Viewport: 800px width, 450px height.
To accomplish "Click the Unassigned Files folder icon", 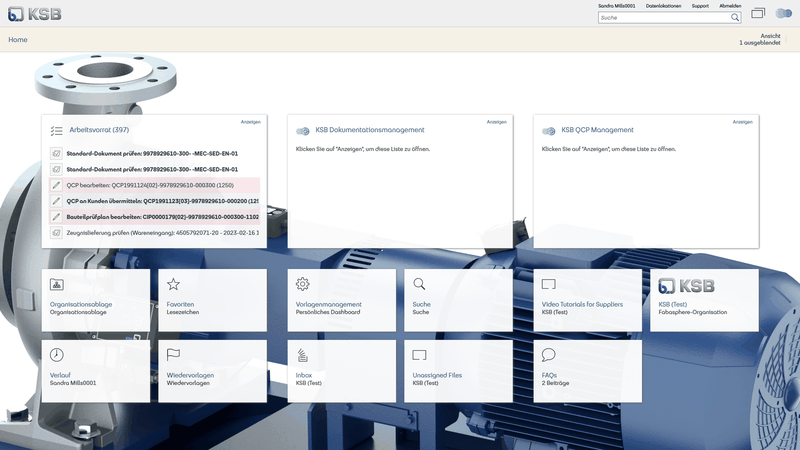I will coord(419,355).
